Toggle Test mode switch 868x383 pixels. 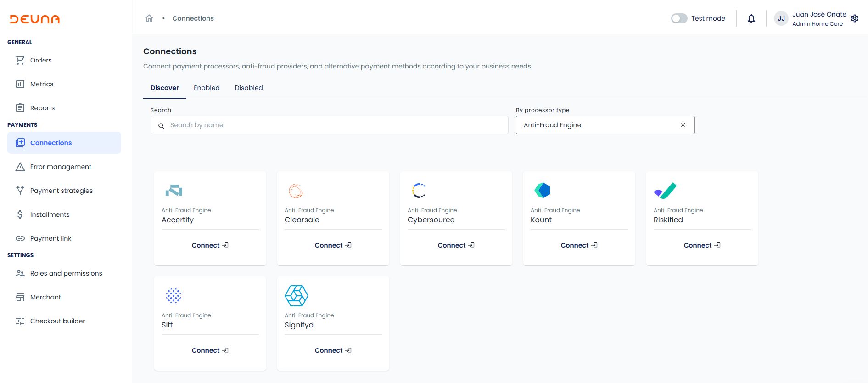click(679, 18)
